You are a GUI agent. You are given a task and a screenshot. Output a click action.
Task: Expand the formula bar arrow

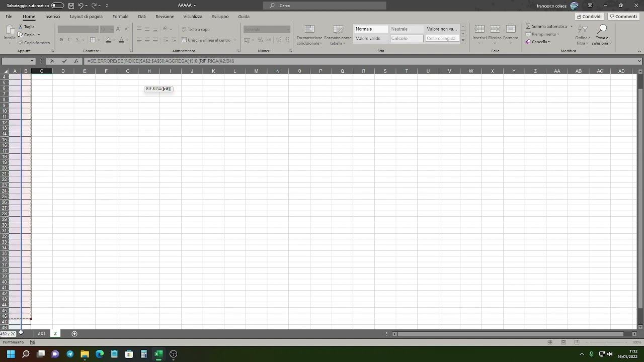(639, 61)
